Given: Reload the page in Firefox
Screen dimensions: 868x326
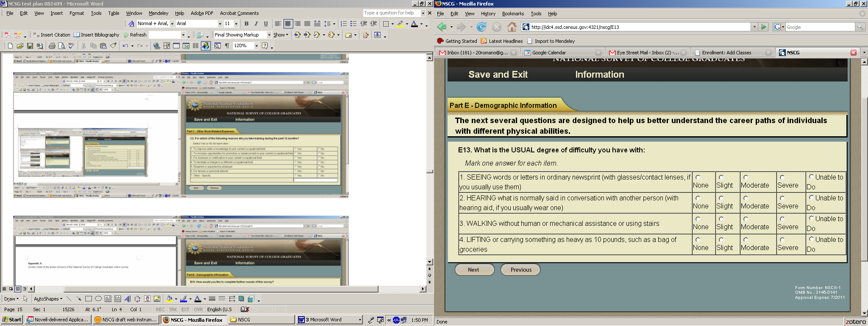Looking at the screenshot, I should click(x=481, y=27).
